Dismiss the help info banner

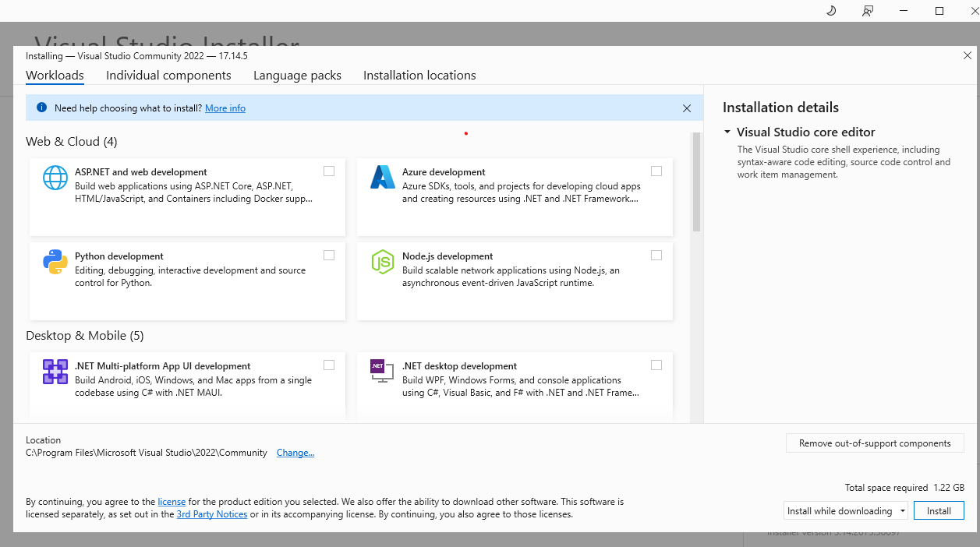tap(687, 108)
